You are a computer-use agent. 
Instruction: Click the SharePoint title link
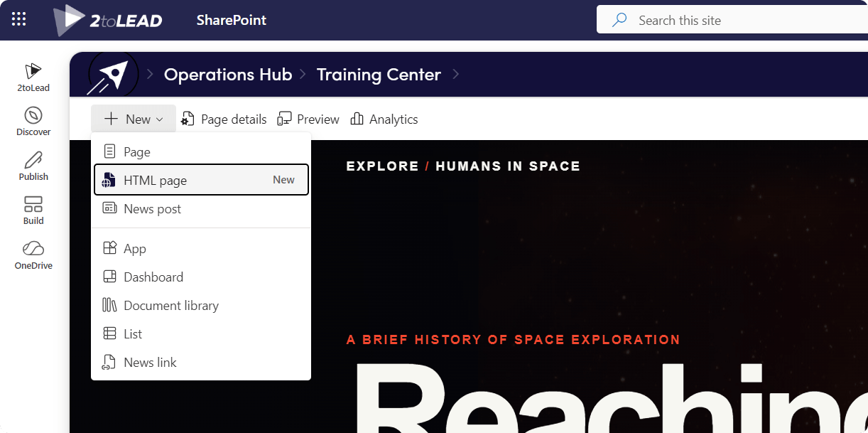[232, 20]
